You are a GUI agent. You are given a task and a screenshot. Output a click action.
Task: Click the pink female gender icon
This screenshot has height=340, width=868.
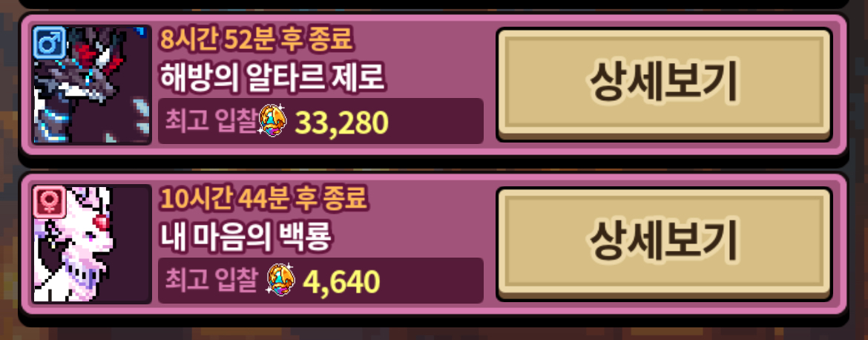click(50, 202)
